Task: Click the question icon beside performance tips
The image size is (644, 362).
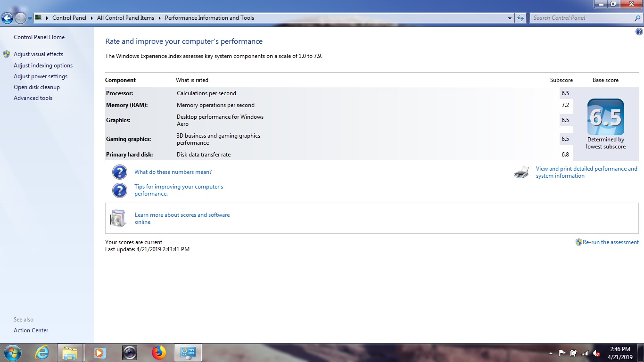Action: 120,190
